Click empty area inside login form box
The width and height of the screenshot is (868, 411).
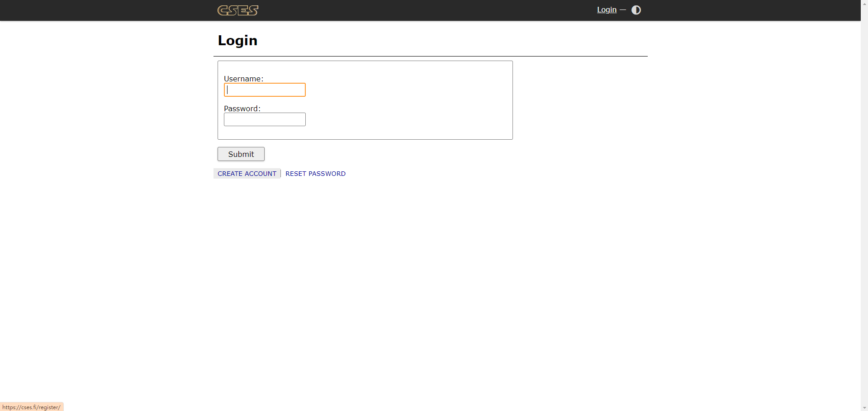pos(407,100)
